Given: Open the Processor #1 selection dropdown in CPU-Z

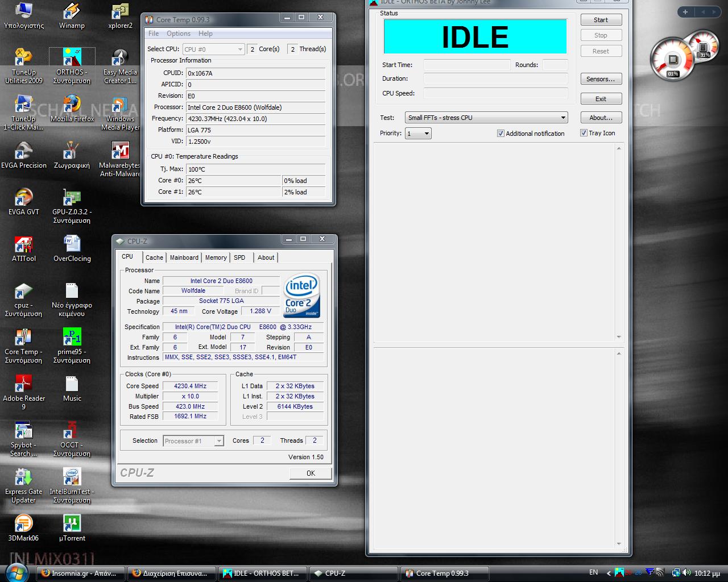Looking at the screenshot, I should (193, 441).
